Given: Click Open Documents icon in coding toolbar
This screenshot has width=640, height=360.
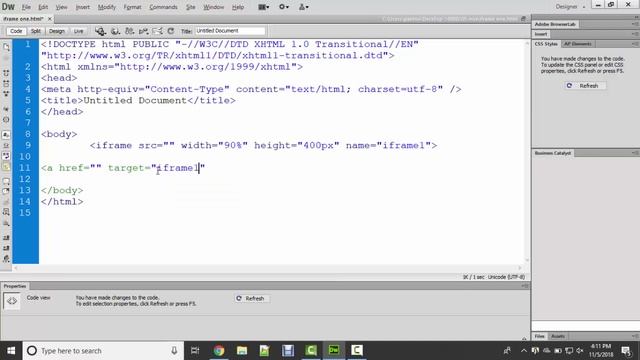Looking at the screenshot, I should coord(6,47).
